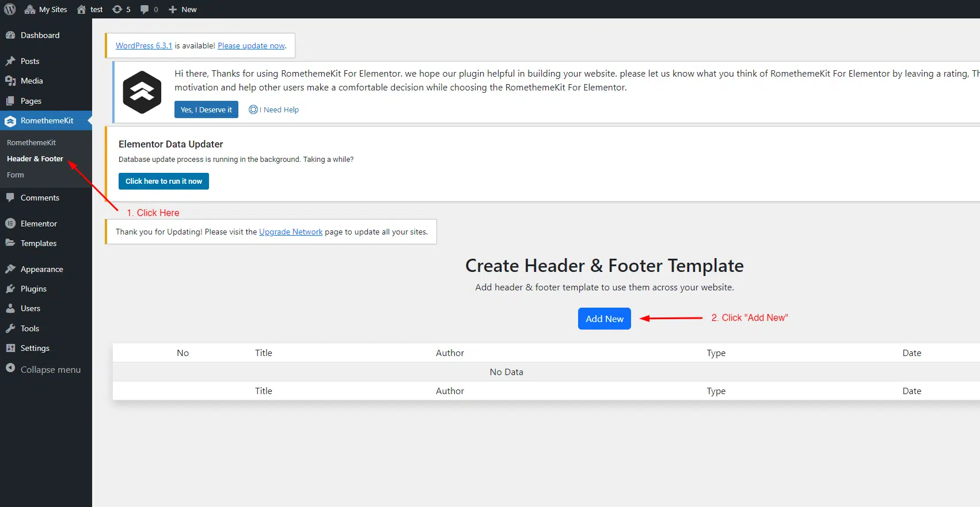Click My Sites in admin bar

point(53,9)
